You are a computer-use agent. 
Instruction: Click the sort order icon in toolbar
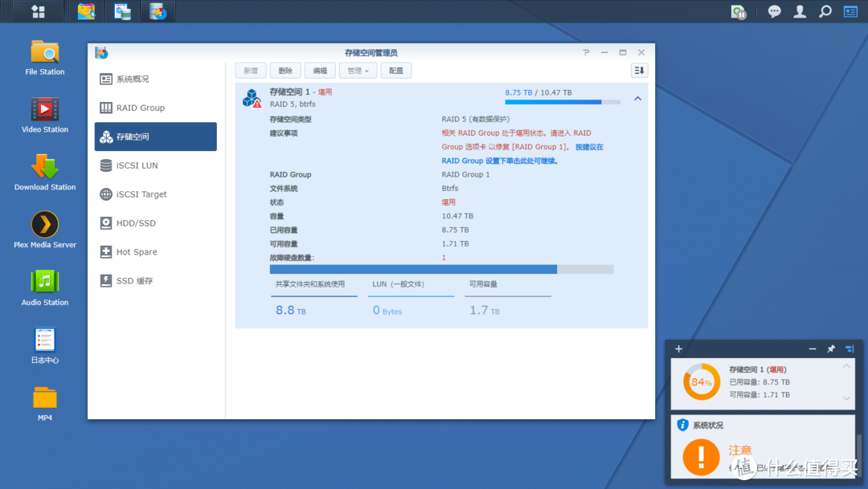[x=640, y=70]
